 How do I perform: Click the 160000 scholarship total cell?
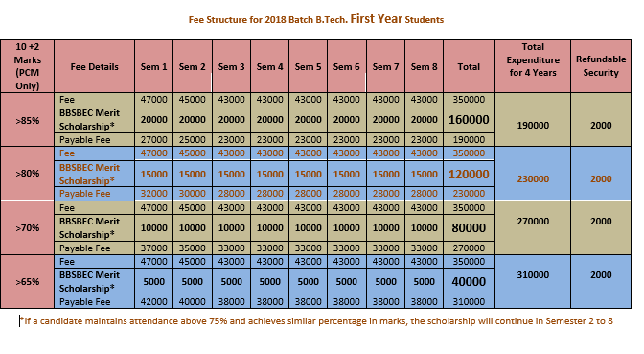point(469,120)
